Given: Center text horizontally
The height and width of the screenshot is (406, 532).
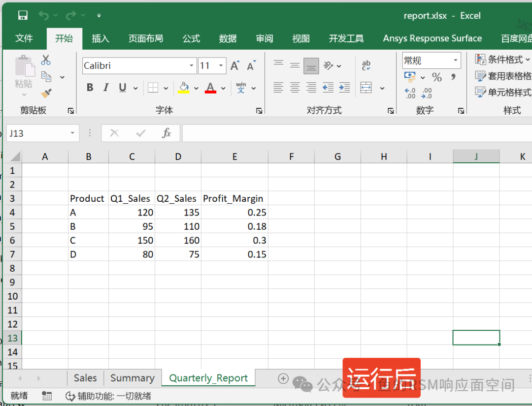Looking at the screenshot, I should point(295,88).
